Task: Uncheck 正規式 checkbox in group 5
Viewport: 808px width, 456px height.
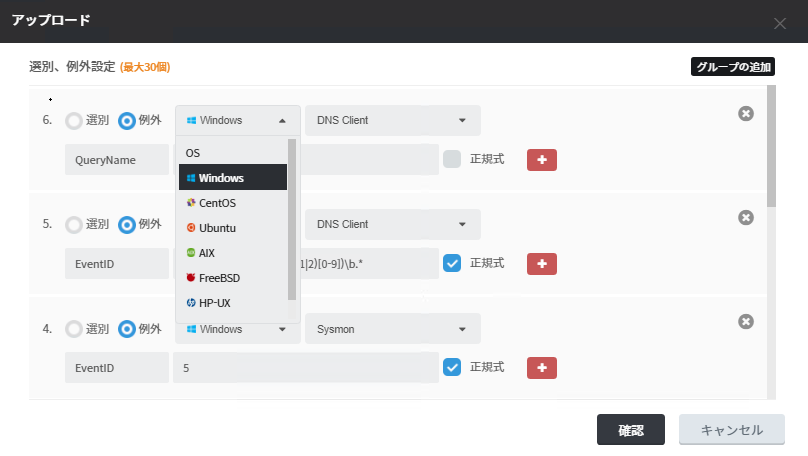Action: (452, 263)
